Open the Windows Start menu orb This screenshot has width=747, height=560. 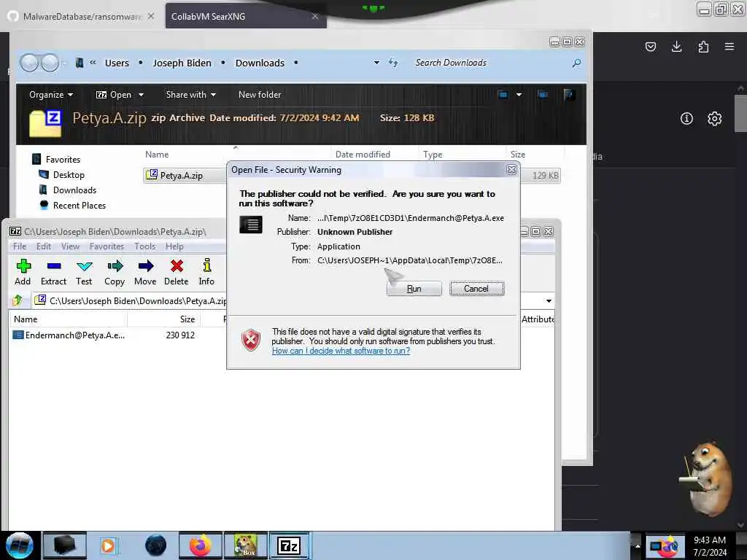(20, 545)
